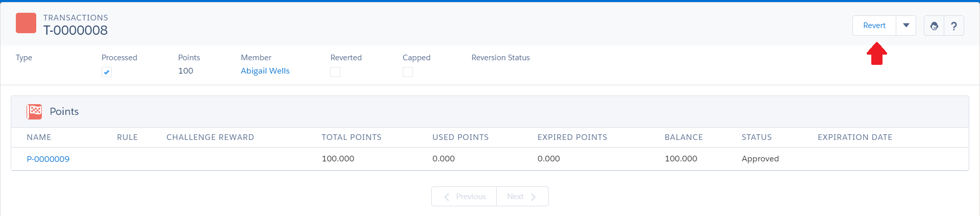Click the Revert button
This screenshot has width=980, height=216.
click(x=874, y=26)
